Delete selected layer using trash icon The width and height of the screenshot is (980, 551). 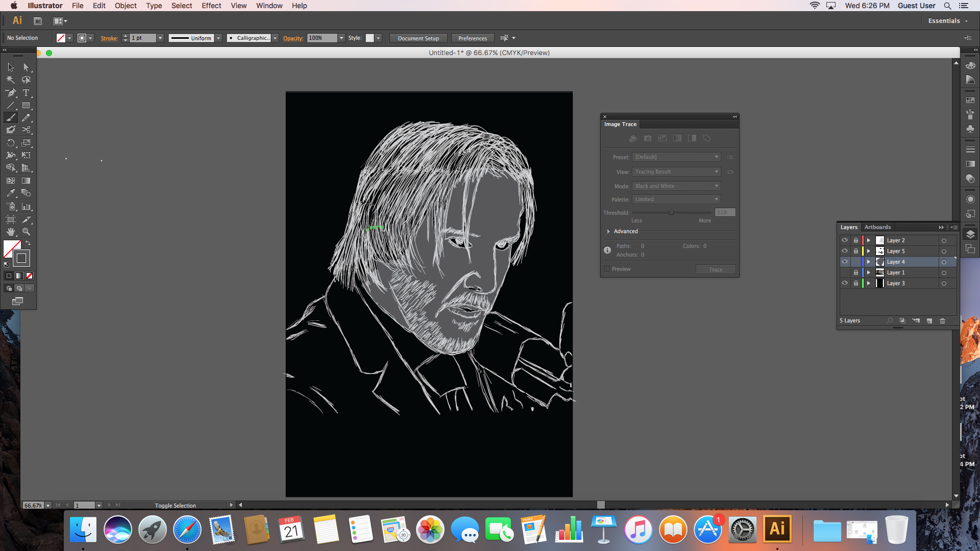click(x=943, y=321)
